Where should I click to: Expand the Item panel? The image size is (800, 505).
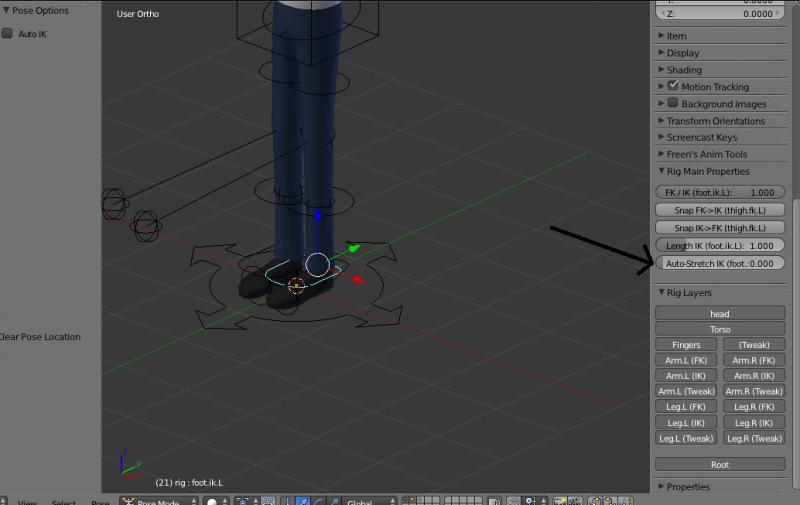point(661,35)
